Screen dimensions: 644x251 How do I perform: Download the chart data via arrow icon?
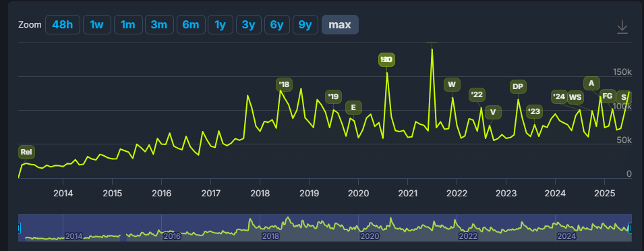coord(622,27)
